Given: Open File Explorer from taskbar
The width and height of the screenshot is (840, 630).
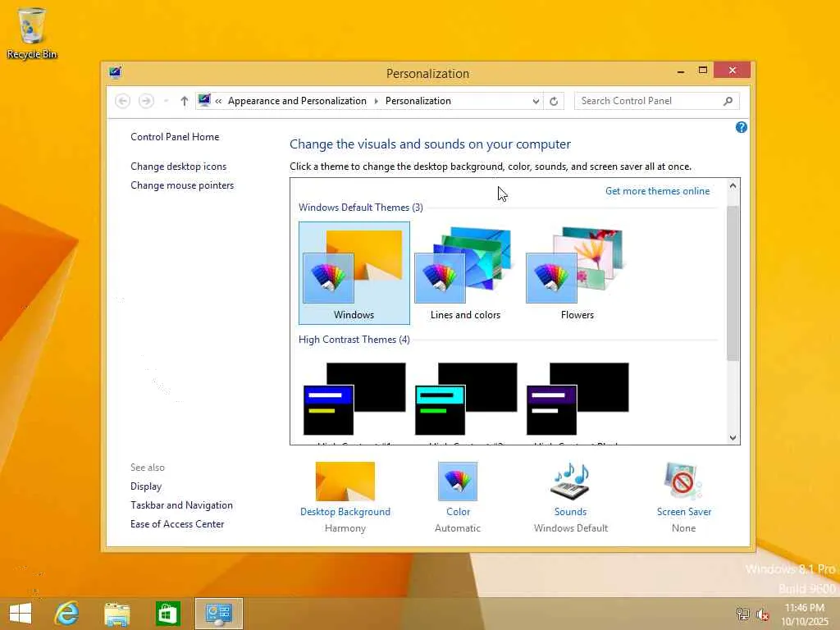Looking at the screenshot, I should tap(117, 614).
